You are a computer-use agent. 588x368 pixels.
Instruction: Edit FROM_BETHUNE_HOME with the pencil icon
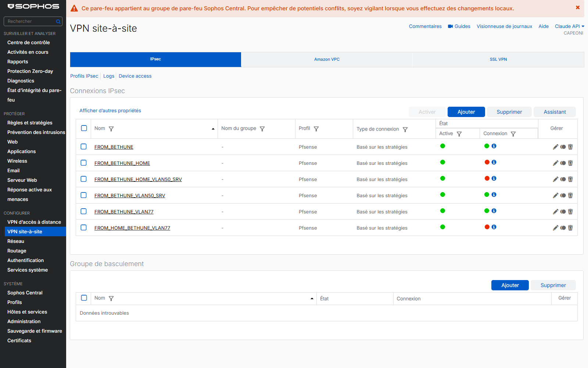[x=556, y=163]
